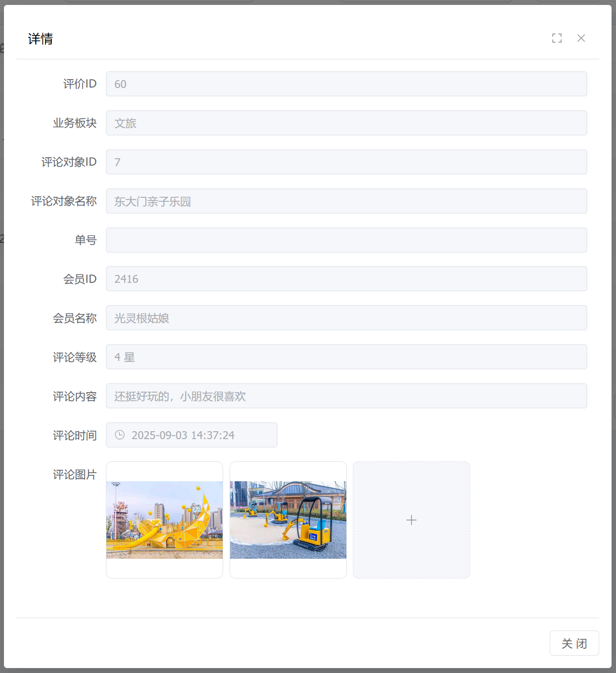The width and height of the screenshot is (616, 673).
Task: Click the 评论对象名称 field with 东大门亲子乐园
Action: [x=346, y=201]
